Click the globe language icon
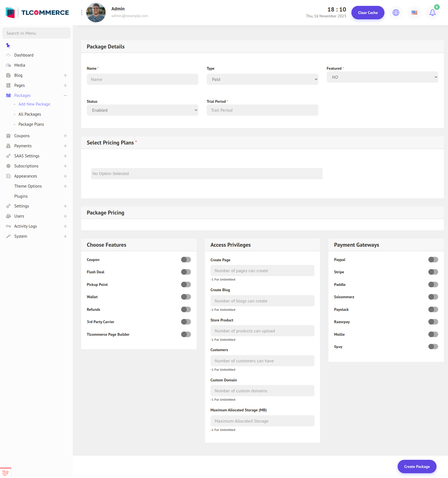 [396, 13]
